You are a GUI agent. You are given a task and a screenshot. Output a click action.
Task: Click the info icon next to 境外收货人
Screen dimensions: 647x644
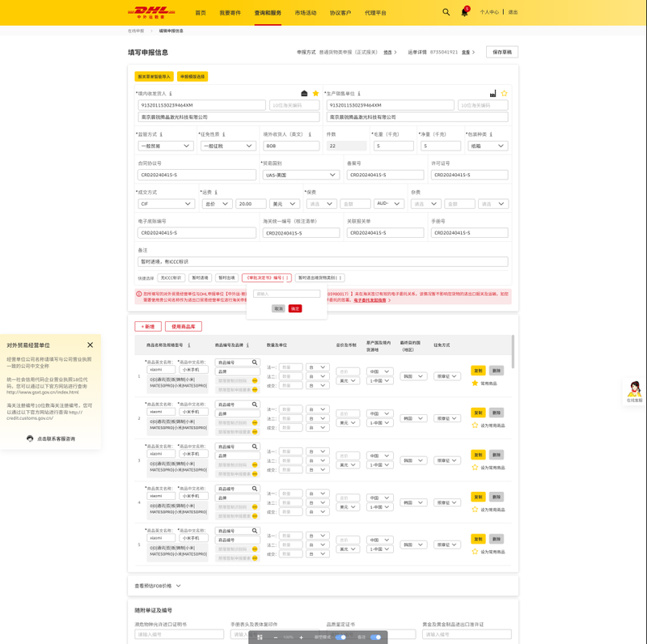310,134
